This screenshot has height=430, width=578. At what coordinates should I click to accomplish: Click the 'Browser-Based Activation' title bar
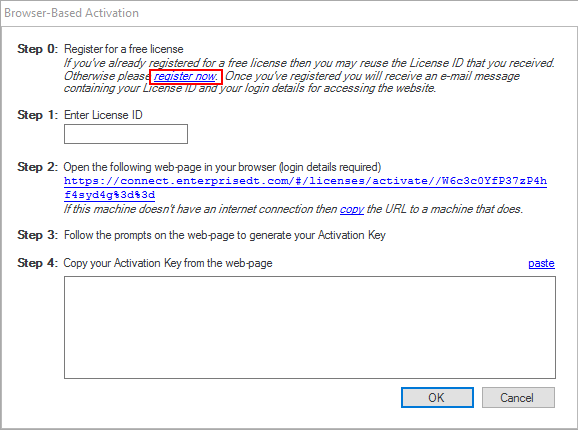coord(289,13)
